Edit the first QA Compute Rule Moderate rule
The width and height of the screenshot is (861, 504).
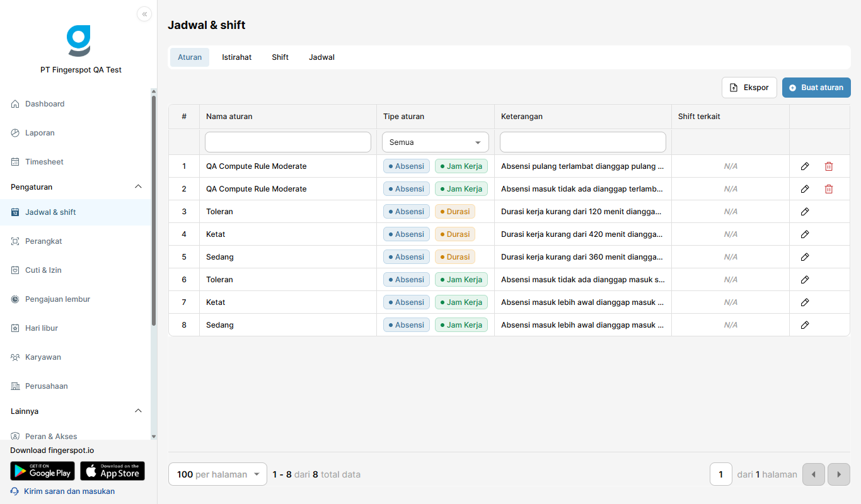click(805, 166)
